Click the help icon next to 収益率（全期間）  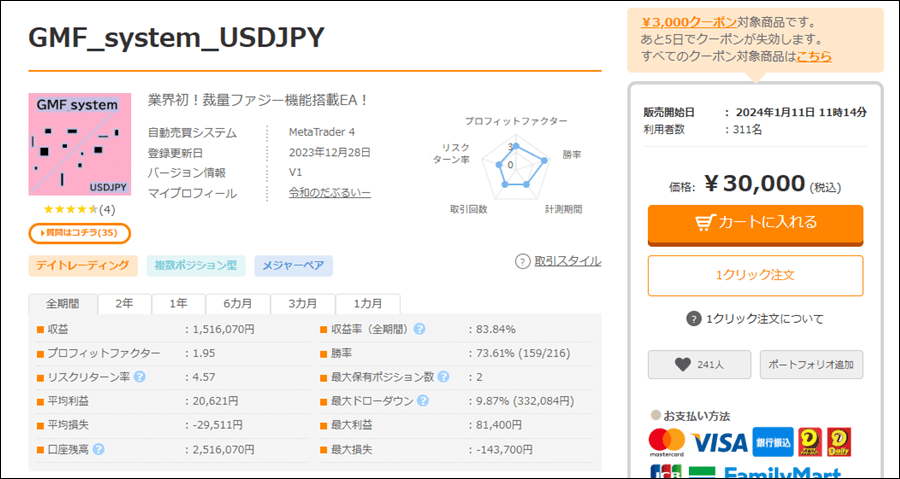pos(420,329)
